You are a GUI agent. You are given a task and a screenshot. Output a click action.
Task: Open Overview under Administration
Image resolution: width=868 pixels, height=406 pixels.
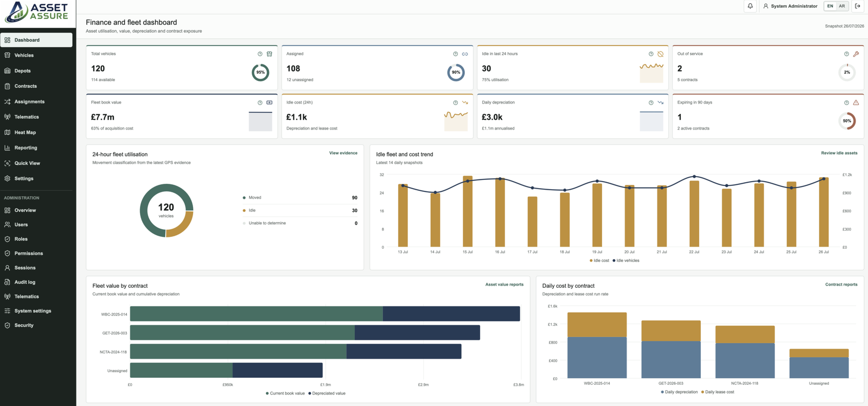(x=36, y=210)
